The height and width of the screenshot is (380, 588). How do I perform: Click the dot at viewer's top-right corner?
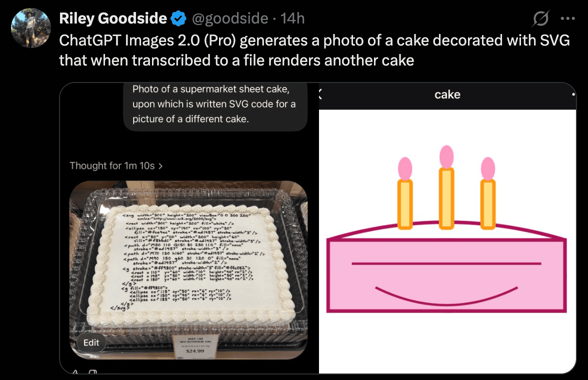[x=573, y=94]
